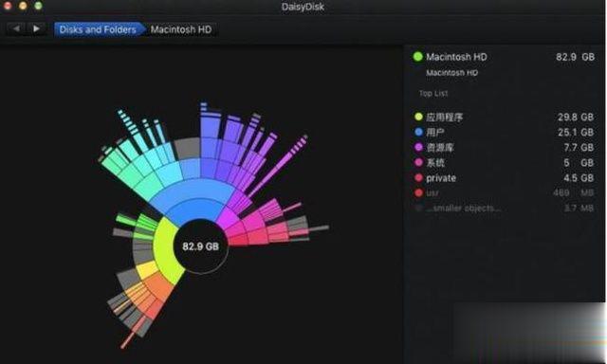Click the green window zoom button
The height and width of the screenshot is (364, 607).
38,6
